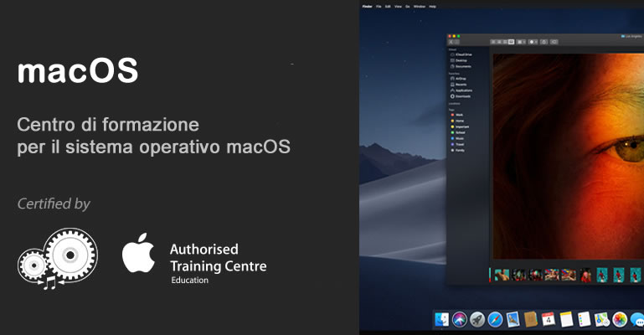Screen dimensions: 644x335
Task: Open Mail stamp icon in Dock
Action: point(513,319)
